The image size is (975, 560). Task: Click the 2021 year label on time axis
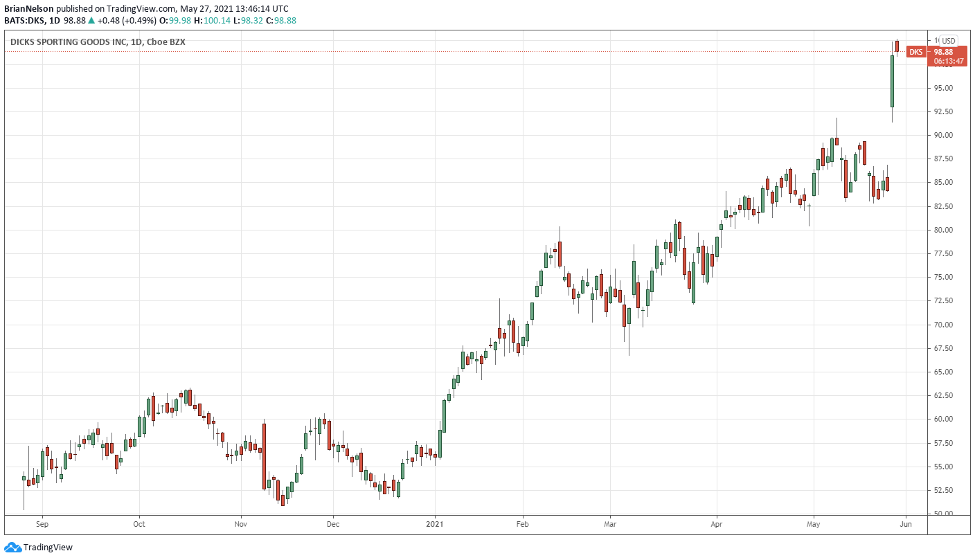point(435,525)
